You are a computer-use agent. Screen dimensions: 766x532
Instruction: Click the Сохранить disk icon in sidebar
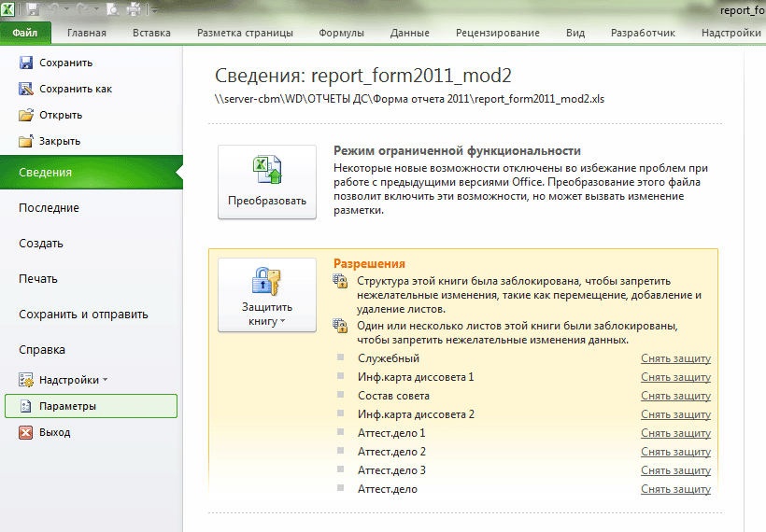point(25,63)
